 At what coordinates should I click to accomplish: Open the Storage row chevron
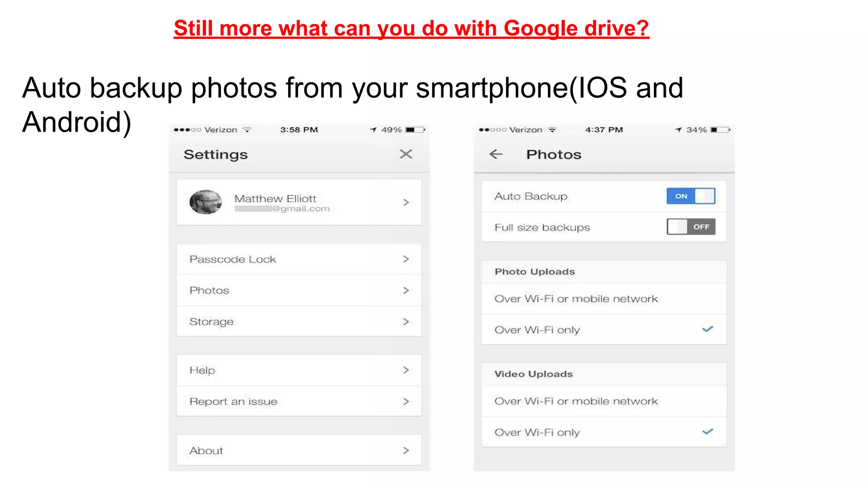click(406, 322)
